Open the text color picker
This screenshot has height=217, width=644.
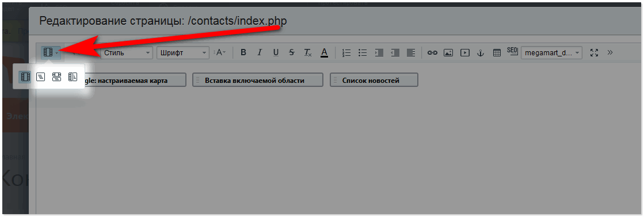[324, 52]
